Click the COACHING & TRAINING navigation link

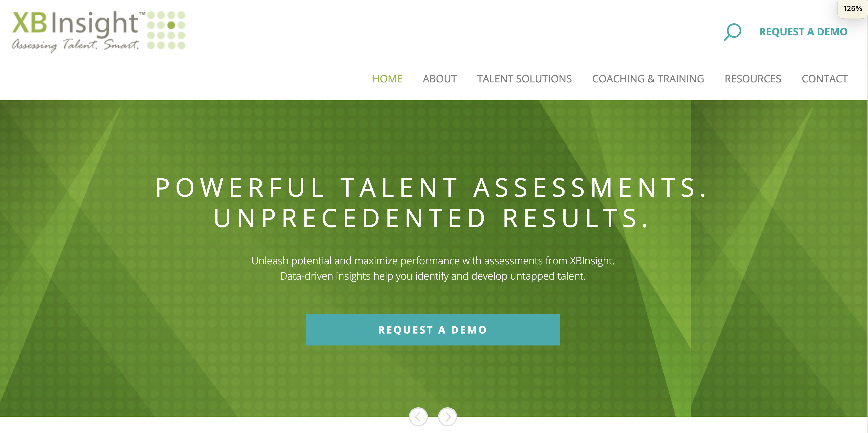(x=648, y=78)
